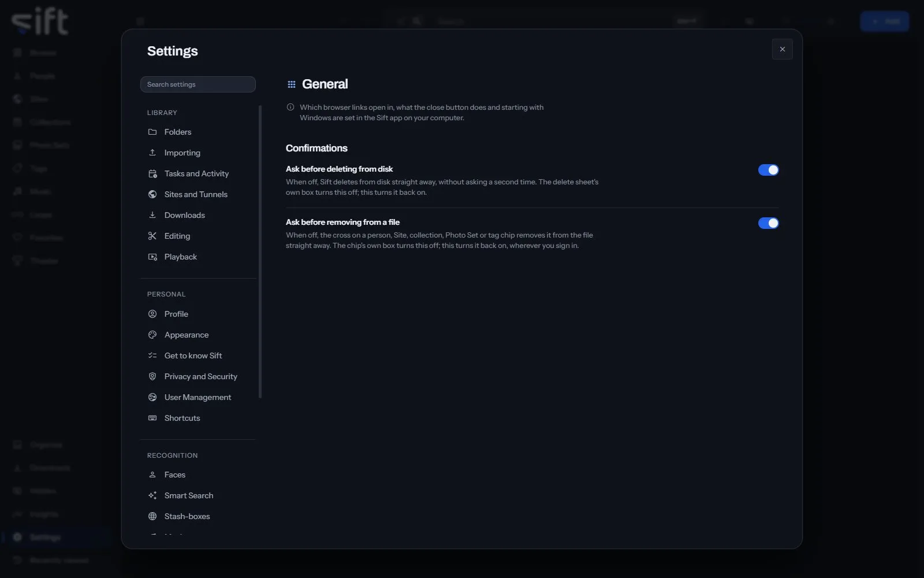Screen dimensions: 924x578
Task: Click the settings sidebar scrollbar
Action: click(x=260, y=251)
